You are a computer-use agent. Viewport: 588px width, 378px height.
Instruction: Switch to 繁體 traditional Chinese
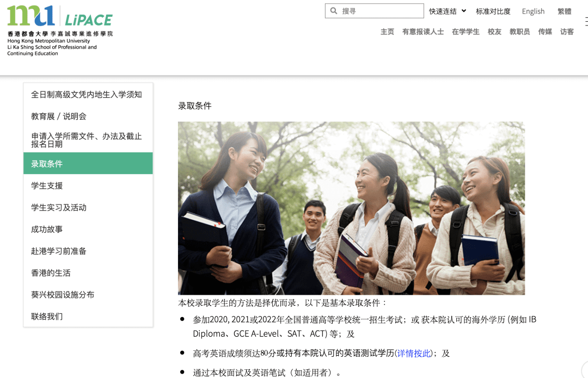point(565,11)
